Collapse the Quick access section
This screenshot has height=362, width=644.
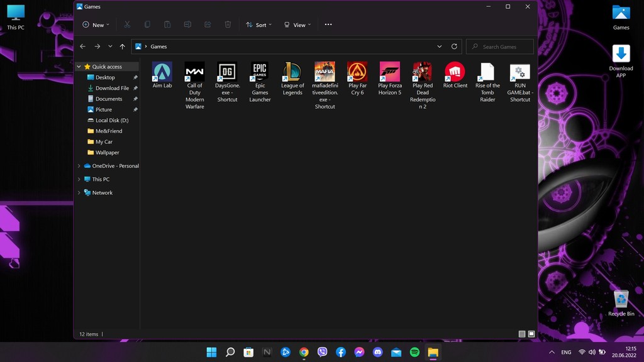coord(79,67)
